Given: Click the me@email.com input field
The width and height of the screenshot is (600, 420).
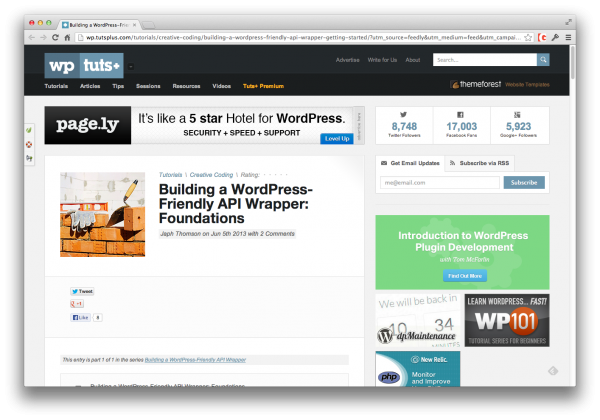Looking at the screenshot, I should pos(440,182).
